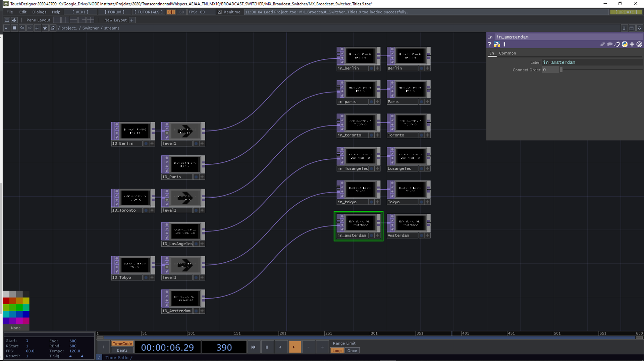The image size is (644, 361).
Task: Select left-right split pane layout icon
Action: coord(65,20)
